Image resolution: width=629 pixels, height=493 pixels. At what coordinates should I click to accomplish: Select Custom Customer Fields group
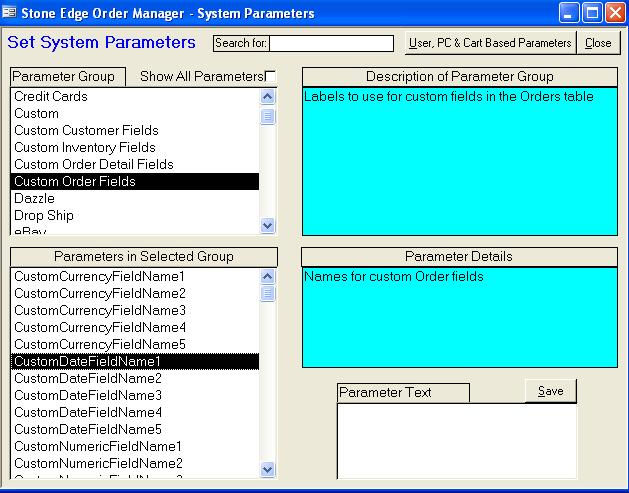[x=135, y=130]
